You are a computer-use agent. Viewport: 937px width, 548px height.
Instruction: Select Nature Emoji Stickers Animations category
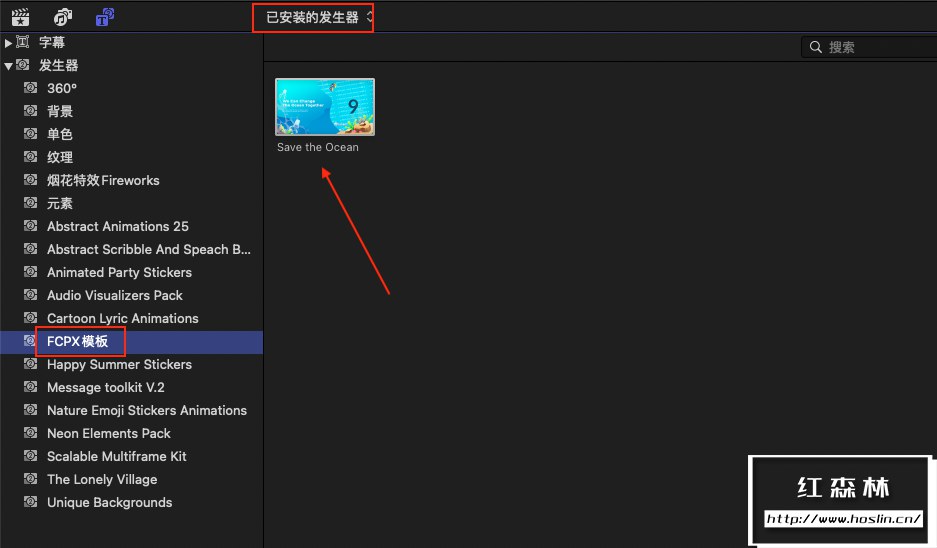[x=131, y=411]
